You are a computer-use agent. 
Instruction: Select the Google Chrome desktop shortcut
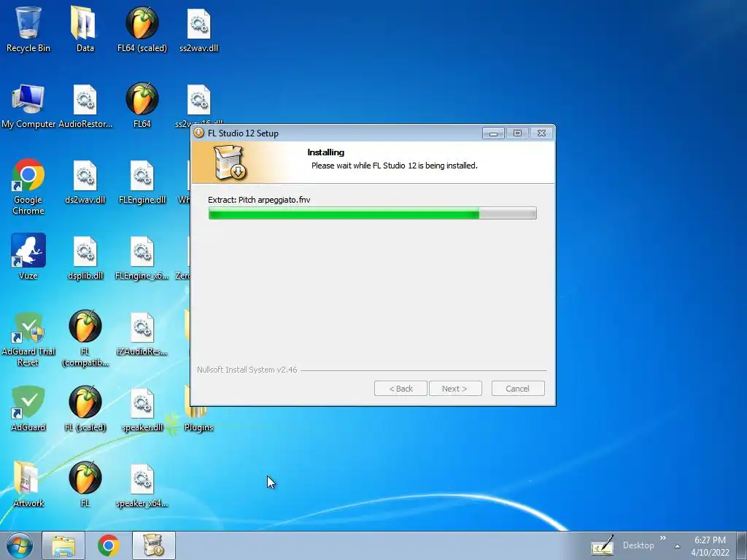tap(28, 186)
